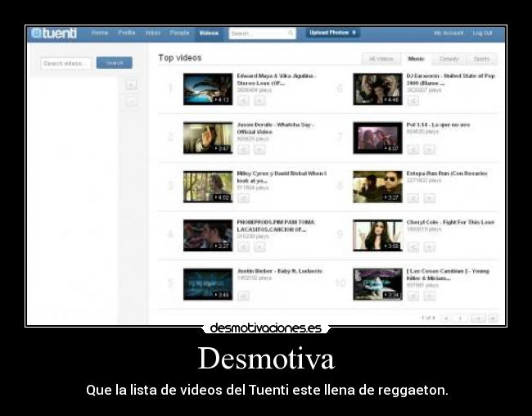Image resolution: width=532 pixels, height=416 pixels.
Task: Click the blue Search button
Action: point(115,63)
